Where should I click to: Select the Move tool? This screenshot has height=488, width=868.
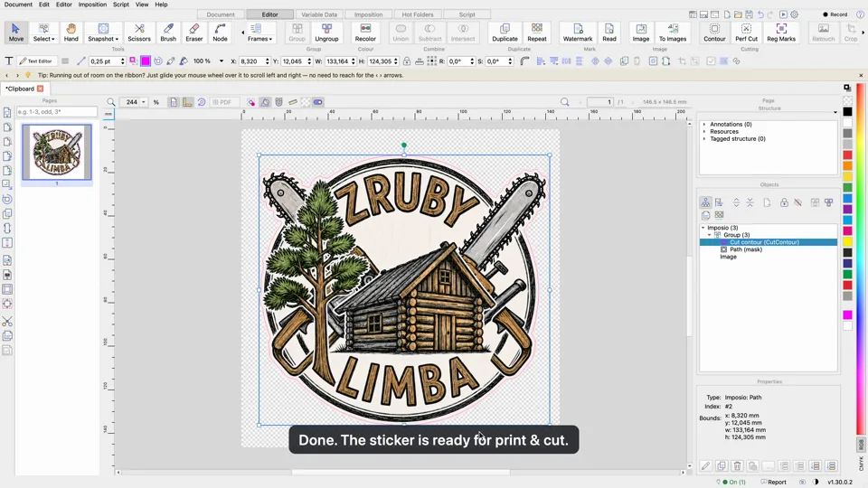coord(16,33)
